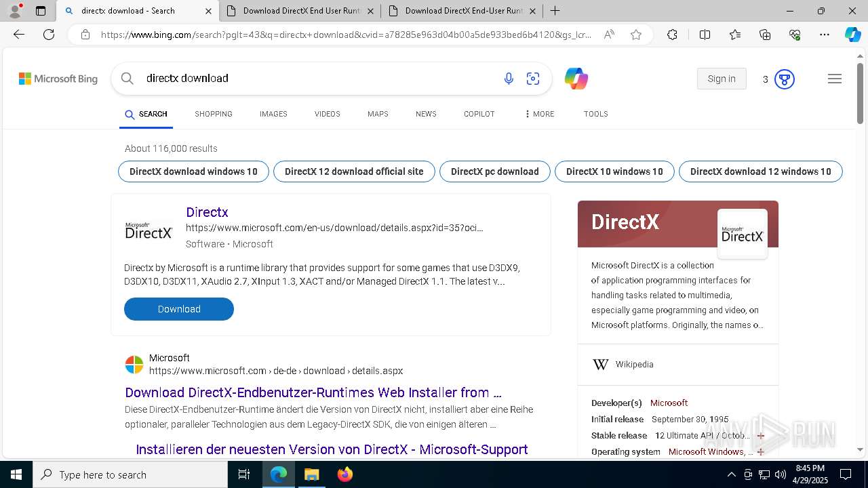Open Extensions puzzle icon
This screenshot has height=488, width=868.
click(672, 35)
